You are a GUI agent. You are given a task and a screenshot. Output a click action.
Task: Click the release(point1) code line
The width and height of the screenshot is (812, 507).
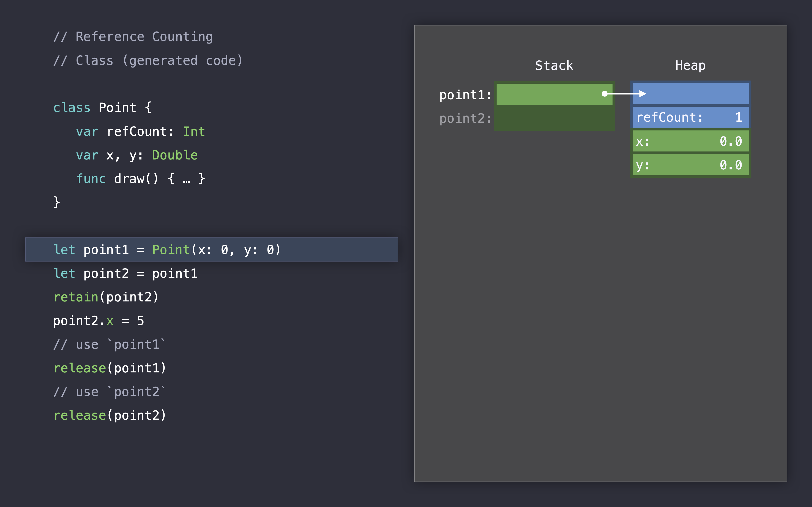[x=110, y=368]
